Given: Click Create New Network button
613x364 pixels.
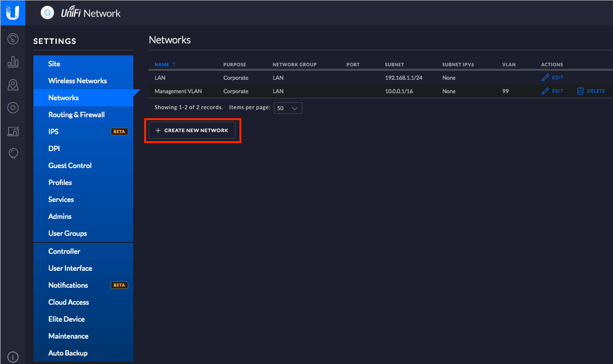Looking at the screenshot, I should (192, 130).
